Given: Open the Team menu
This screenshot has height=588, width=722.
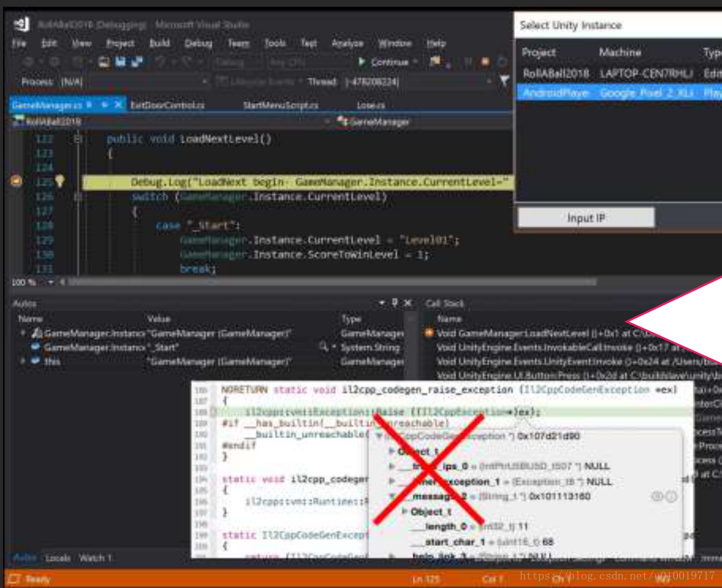Looking at the screenshot, I should (x=238, y=43).
